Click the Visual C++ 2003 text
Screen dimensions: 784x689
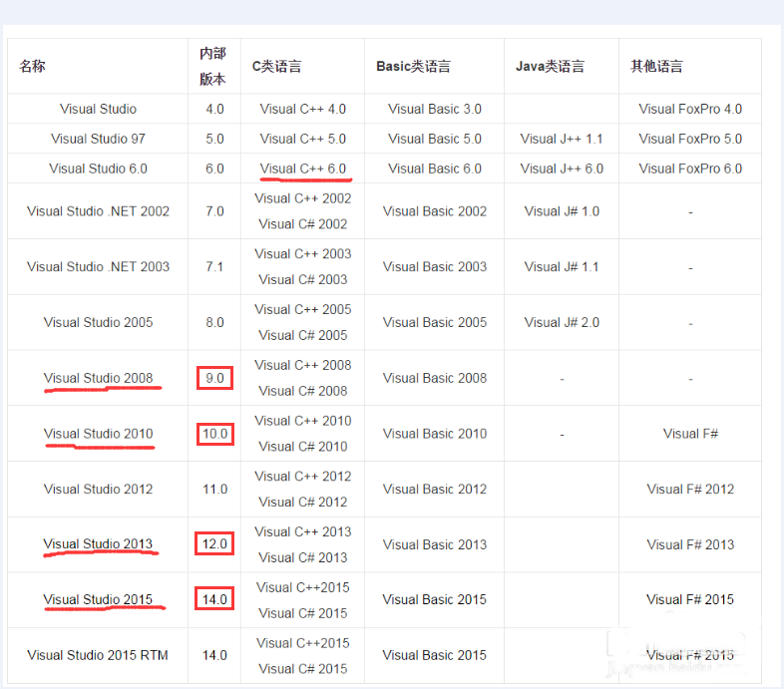coord(303,254)
